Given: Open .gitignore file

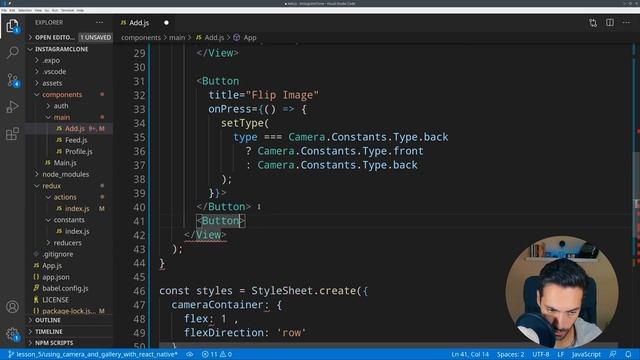Looking at the screenshot, I should [x=70, y=254].
